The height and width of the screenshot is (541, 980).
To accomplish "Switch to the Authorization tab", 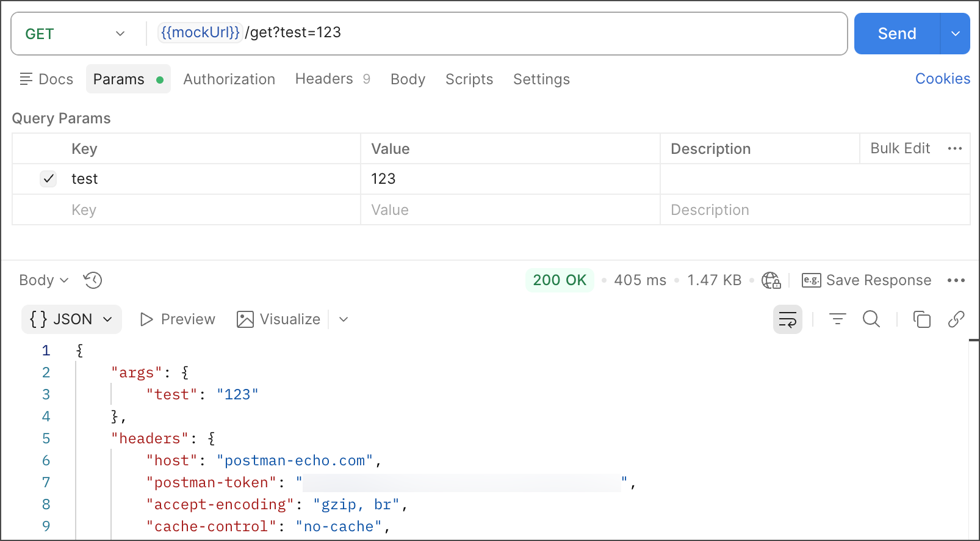I will (229, 79).
